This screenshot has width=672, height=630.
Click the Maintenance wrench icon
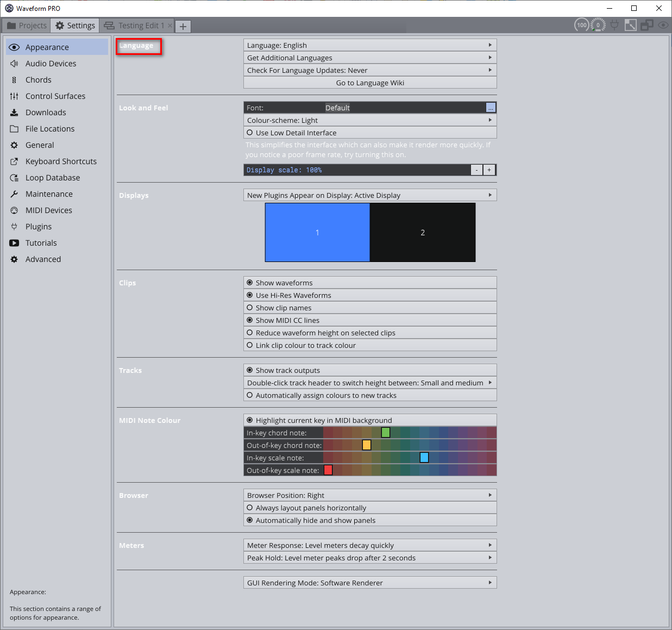point(14,194)
